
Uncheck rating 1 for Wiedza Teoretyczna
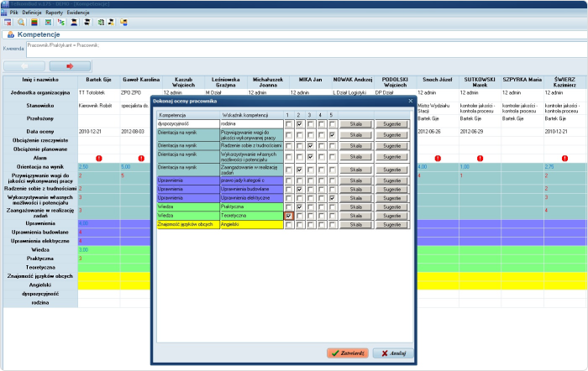click(289, 216)
